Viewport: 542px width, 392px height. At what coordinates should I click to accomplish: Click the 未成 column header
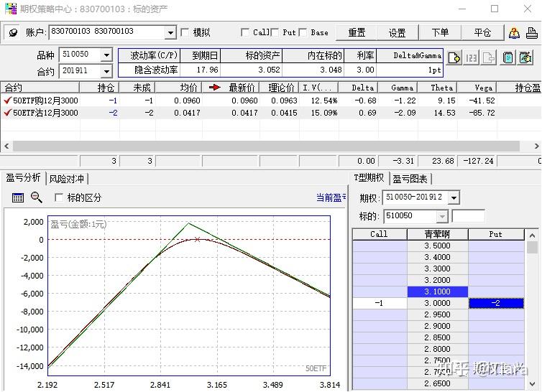[x=137, y=88]
